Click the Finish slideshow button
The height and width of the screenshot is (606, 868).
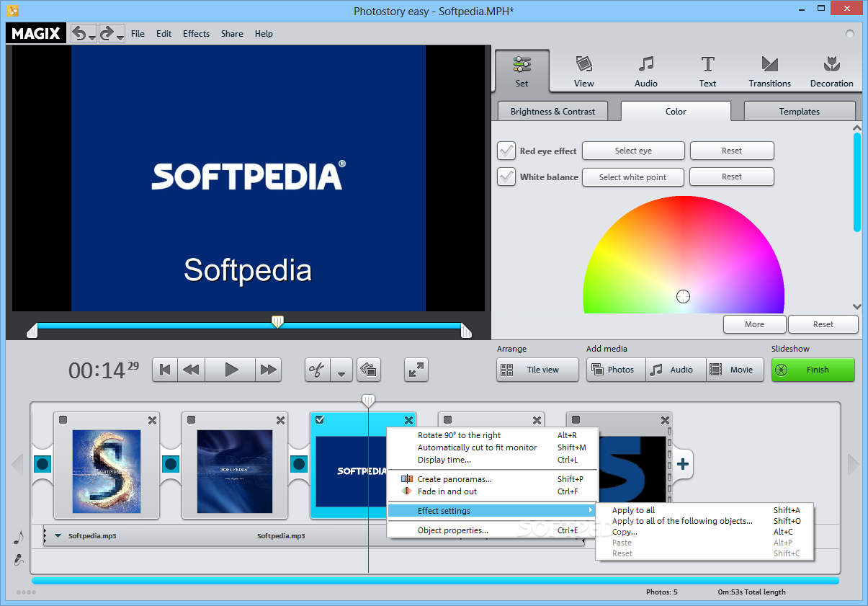[813, 370]
